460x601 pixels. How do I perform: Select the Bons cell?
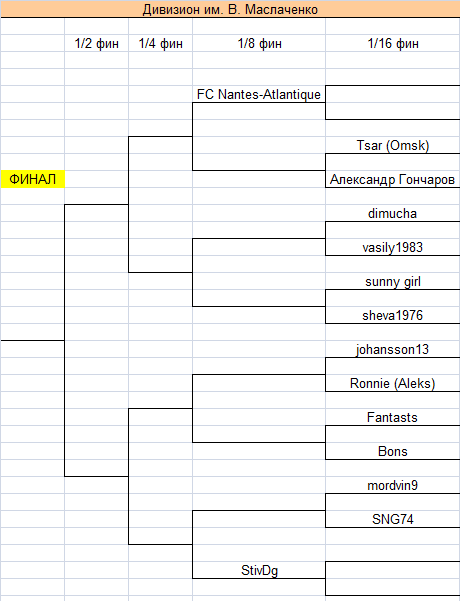393,451
